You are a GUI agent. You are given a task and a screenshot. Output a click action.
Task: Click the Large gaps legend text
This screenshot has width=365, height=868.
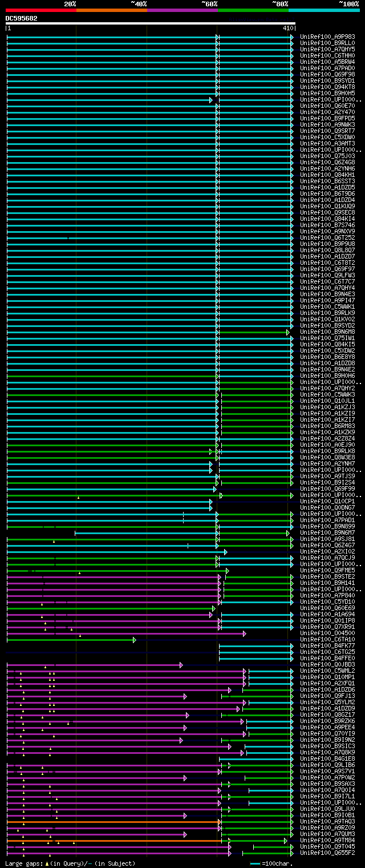(71, 863)
